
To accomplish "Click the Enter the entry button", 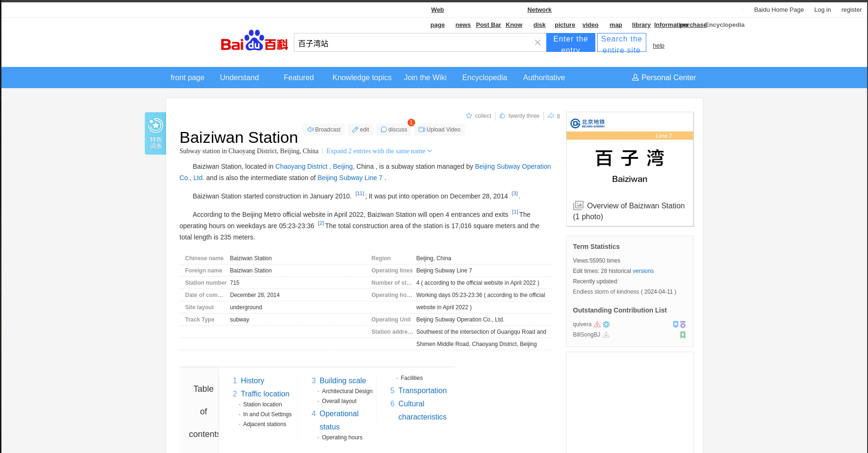I will 571,42.
